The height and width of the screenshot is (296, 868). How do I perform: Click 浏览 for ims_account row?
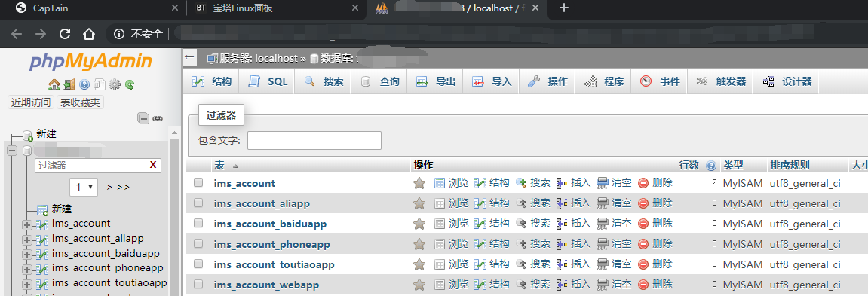451,182
